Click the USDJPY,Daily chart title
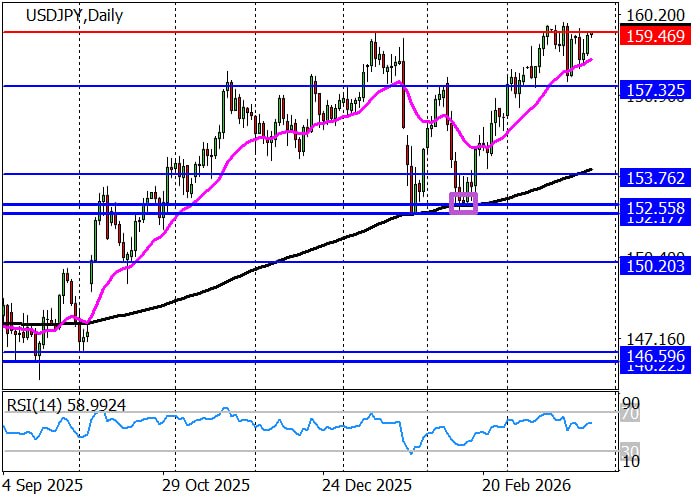The height and width of the screenshot is (500, 700). [x=55, y=16]
